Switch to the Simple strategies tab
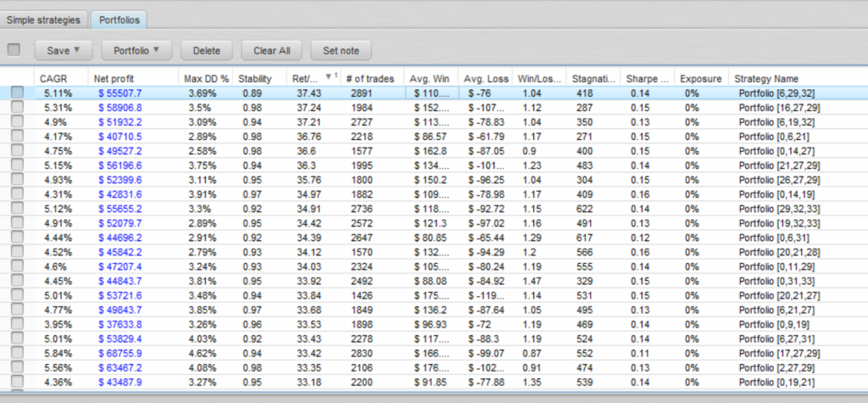 coord(43,19)
